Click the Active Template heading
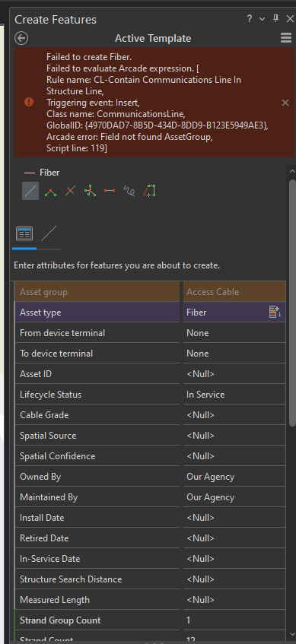The image size is (296, 644). pos(153,38)
